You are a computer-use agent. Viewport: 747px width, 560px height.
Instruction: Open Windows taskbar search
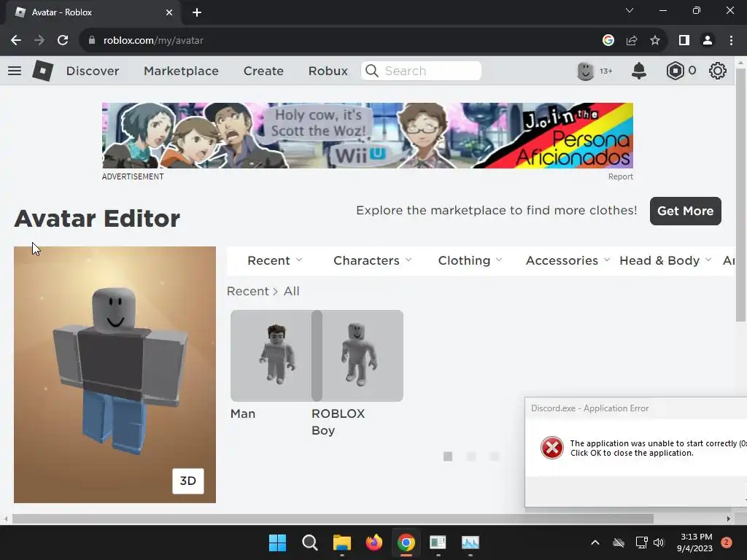point(309,542)
